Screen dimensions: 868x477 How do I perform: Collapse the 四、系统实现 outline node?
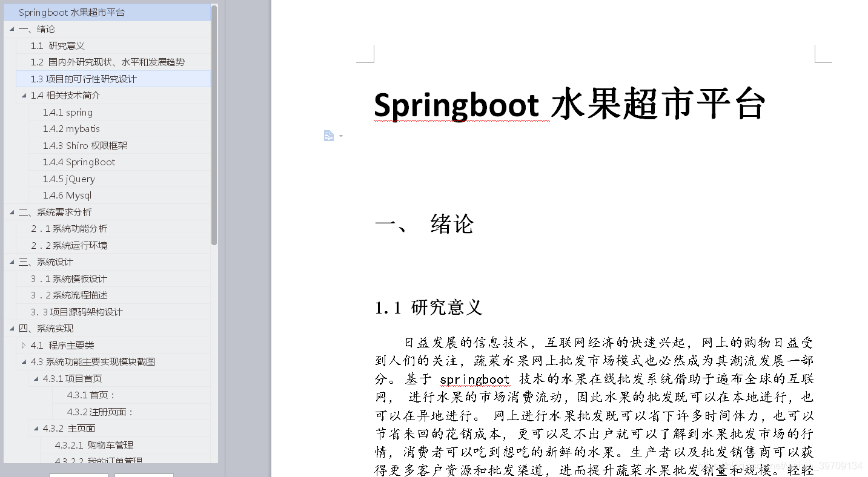tap(12, 329)
